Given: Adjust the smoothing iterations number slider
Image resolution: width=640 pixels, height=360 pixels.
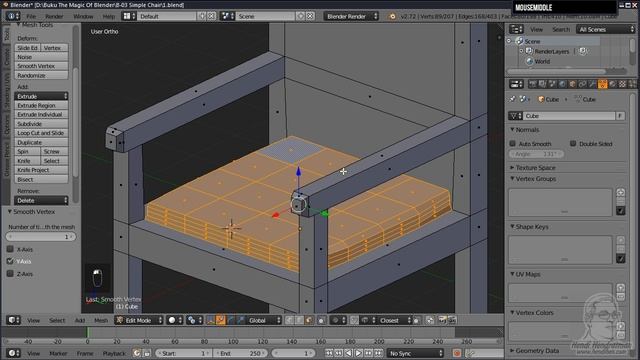Looking at the screenshot, I should pyautogui.click(x=41, y=237).
